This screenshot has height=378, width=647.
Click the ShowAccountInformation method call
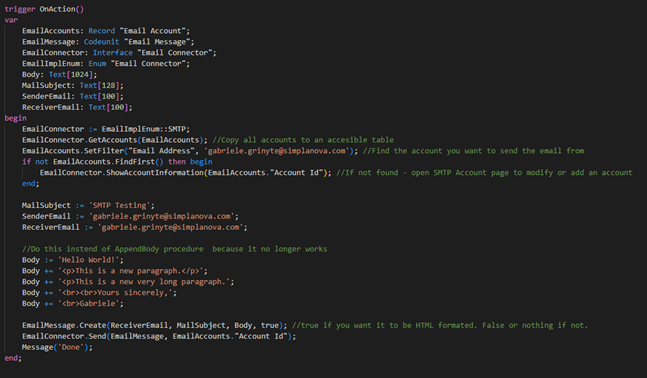point(155,172)
